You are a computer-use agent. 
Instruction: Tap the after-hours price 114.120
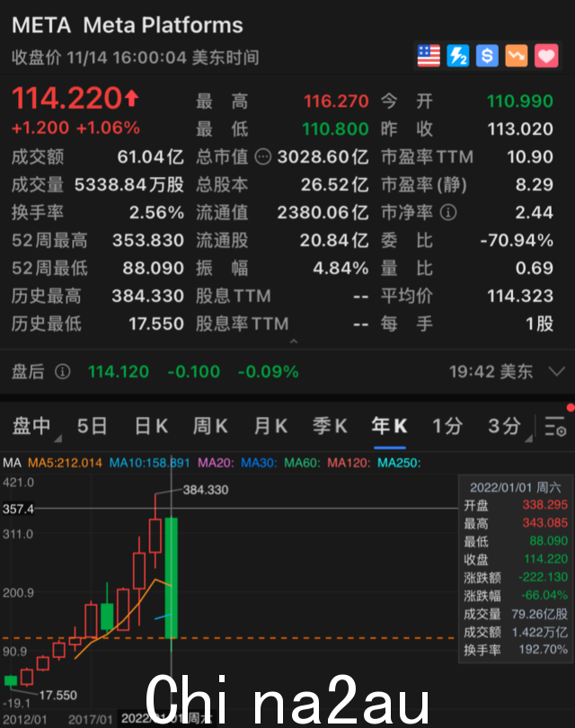tap(119, 371)
